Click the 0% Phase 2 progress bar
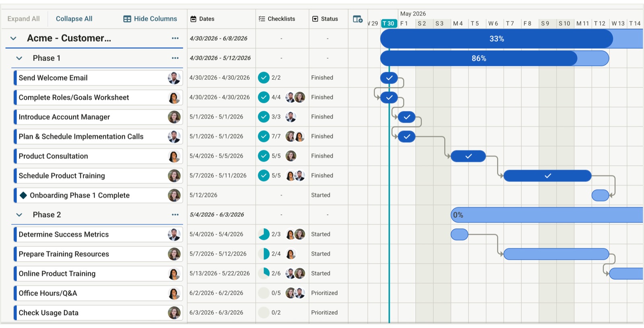The image size is (644, 328). [547, 215]
